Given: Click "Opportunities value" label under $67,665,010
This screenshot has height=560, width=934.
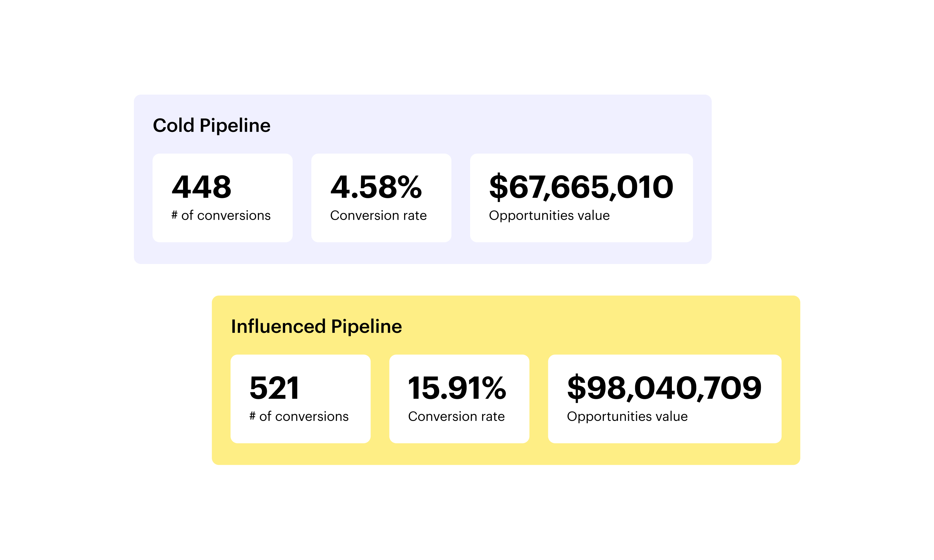Looking at the screenshot, I should (x=549, y=216).
